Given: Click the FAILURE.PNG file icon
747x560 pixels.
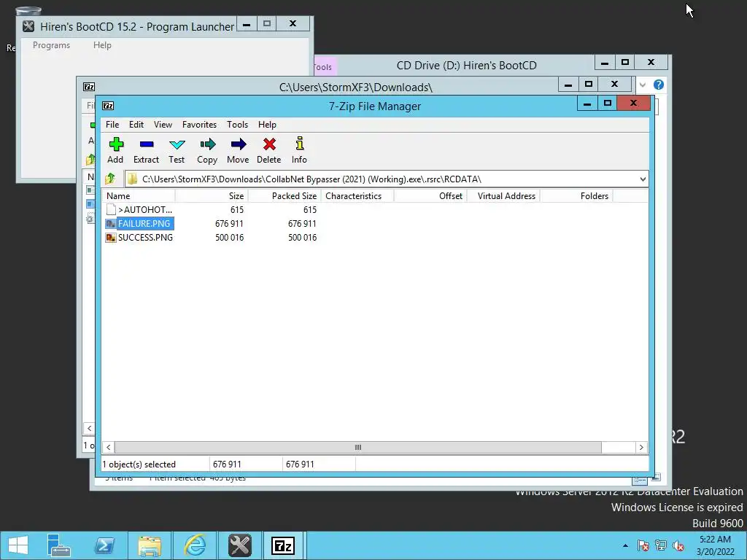Looking at the screenshot, I should (x=111, y=223).
